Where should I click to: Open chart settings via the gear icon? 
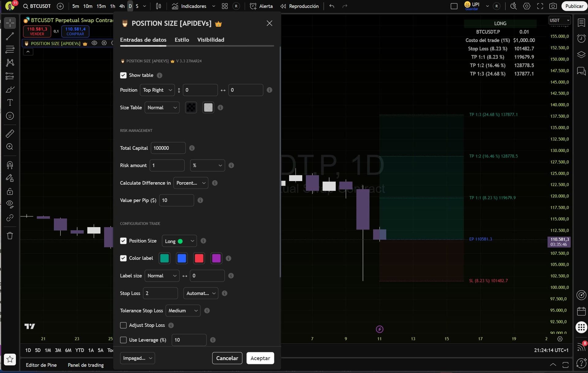(x=527, y=6)
